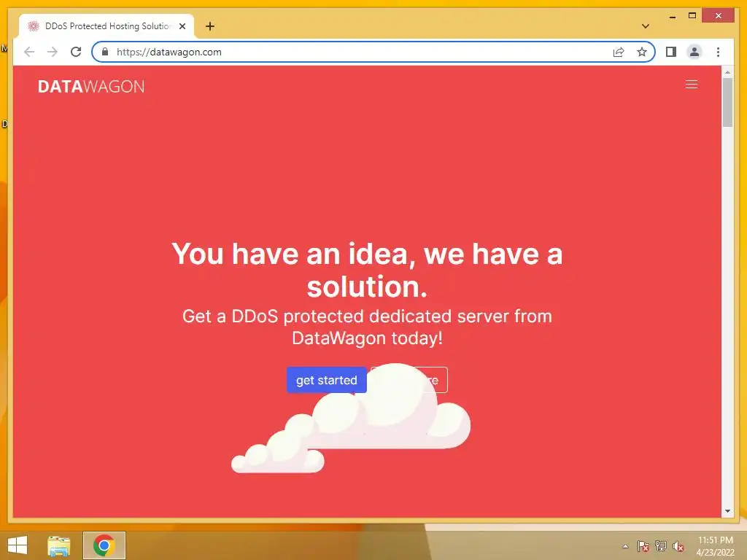The width and height of the screenshot is (747, 560).
Task: Open the DataWagon hamburger menu
Action: (x=692, y=85)
